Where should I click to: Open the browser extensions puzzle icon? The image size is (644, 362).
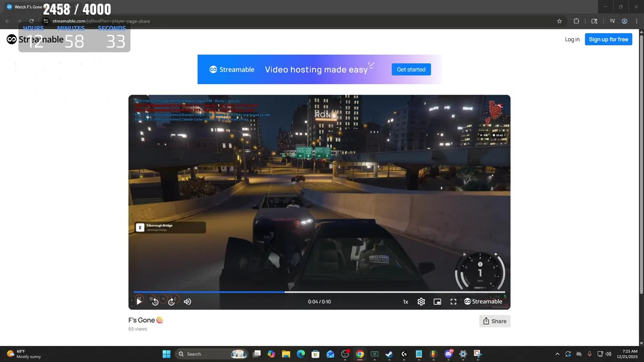click(577, 21)
